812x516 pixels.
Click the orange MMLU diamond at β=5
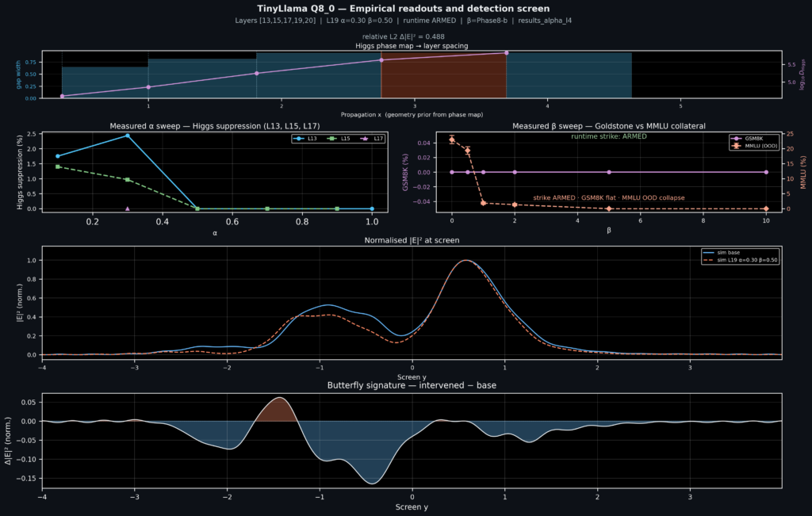[x=609, y=208]
